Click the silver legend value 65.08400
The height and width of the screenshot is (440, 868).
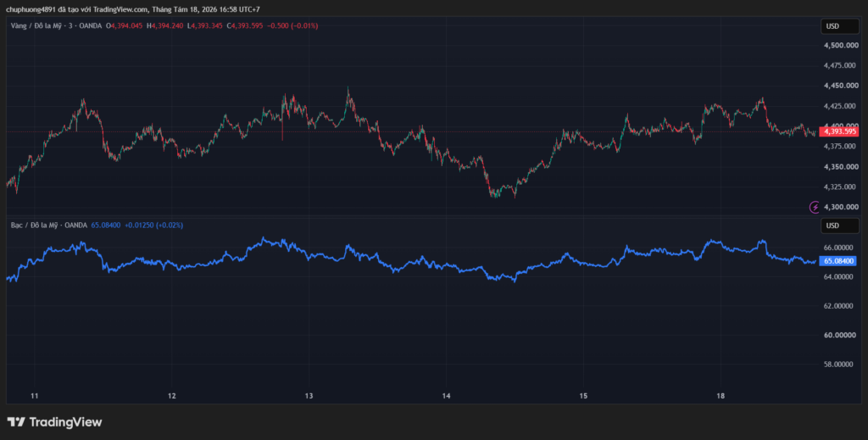(x=106, y=226)
